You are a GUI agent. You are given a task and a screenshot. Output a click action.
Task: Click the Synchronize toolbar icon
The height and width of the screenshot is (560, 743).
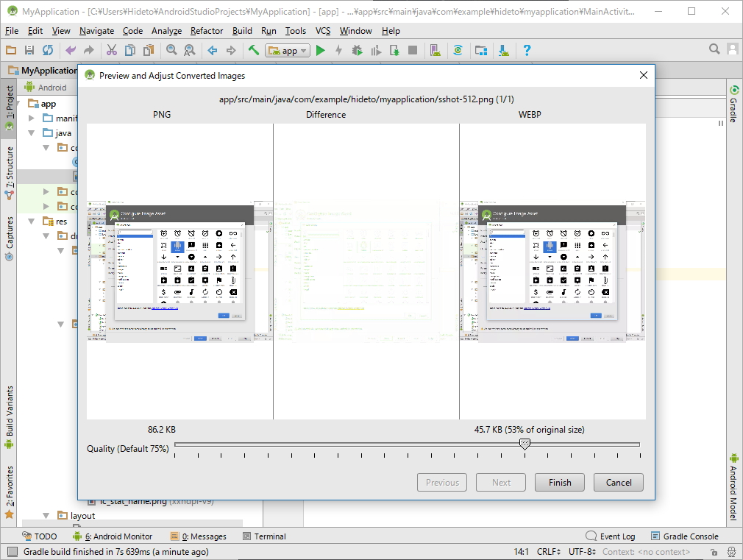(48, 50)
